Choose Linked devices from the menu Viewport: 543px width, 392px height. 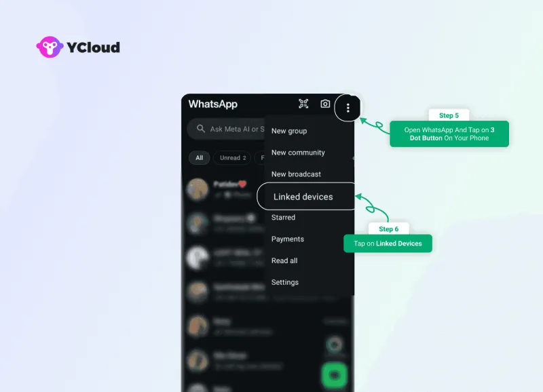pyautogui.click(x=302, y=196)
